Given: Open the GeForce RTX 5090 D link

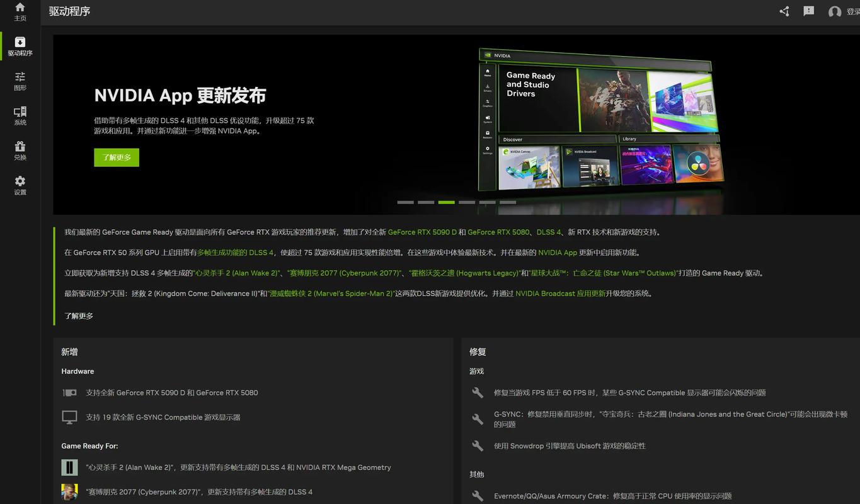Looking at the screenshot, I should point(422,232).
